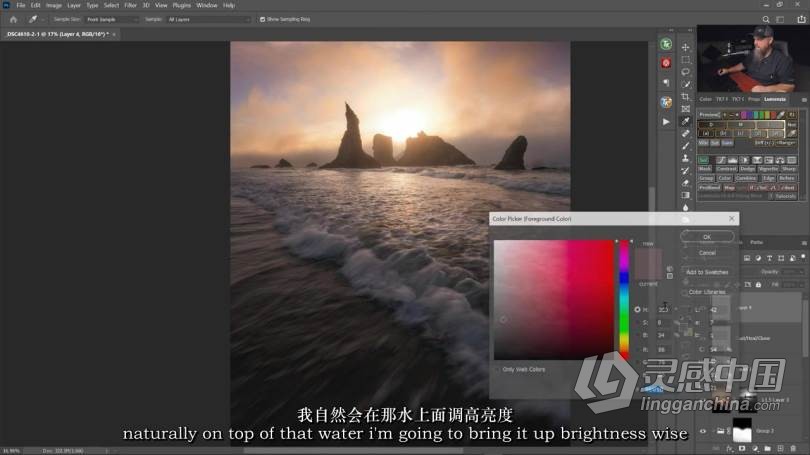The height and width of the screenshot is (455, 810).
Task: Click OK in the Color Picker
Action: [x=707, y=237]
